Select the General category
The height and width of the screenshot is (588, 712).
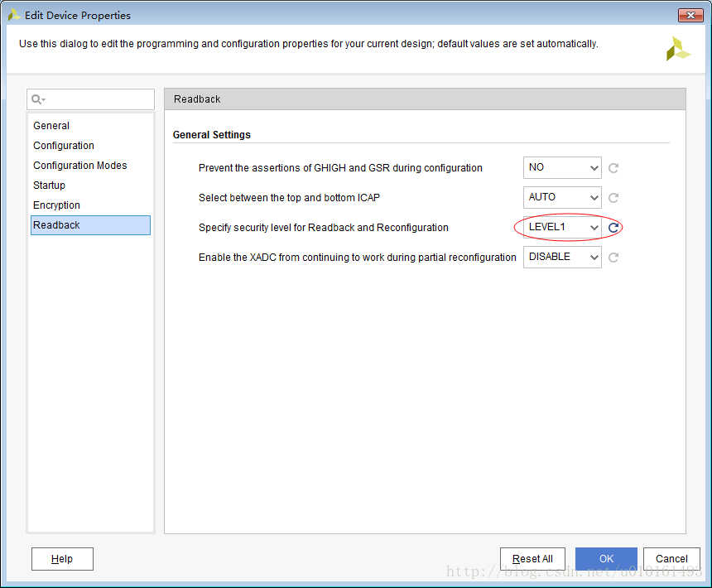(x=51, y=126)
